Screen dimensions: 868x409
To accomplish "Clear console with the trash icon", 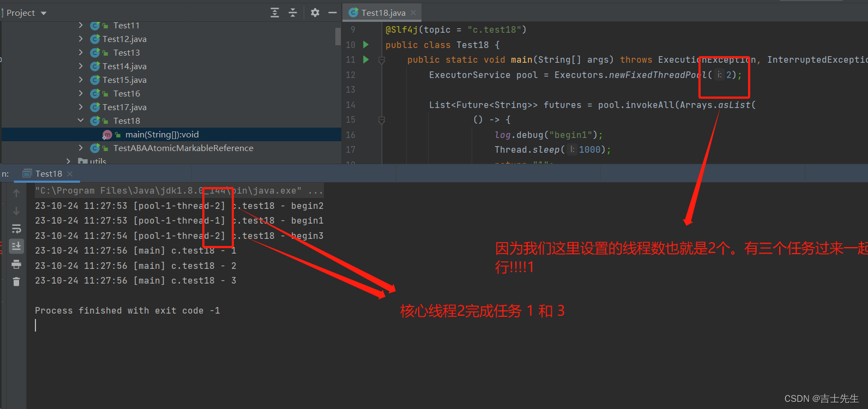I will (16, 281).
